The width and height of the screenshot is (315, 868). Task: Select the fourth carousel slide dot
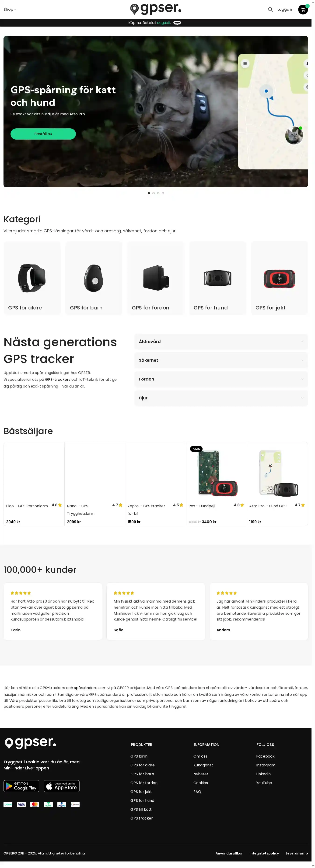click(163, 193)
